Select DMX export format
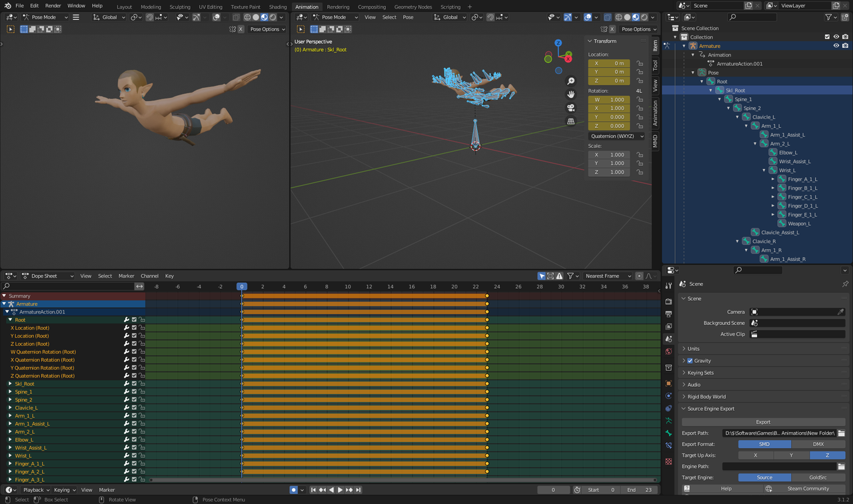This screenshot has width=853, height=504. (x=818, y=444)
